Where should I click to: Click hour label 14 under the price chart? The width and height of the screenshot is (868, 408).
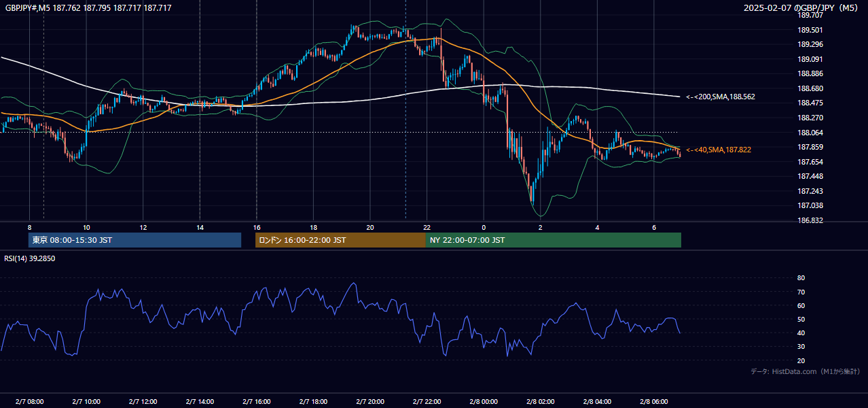[x=200, y=227]
